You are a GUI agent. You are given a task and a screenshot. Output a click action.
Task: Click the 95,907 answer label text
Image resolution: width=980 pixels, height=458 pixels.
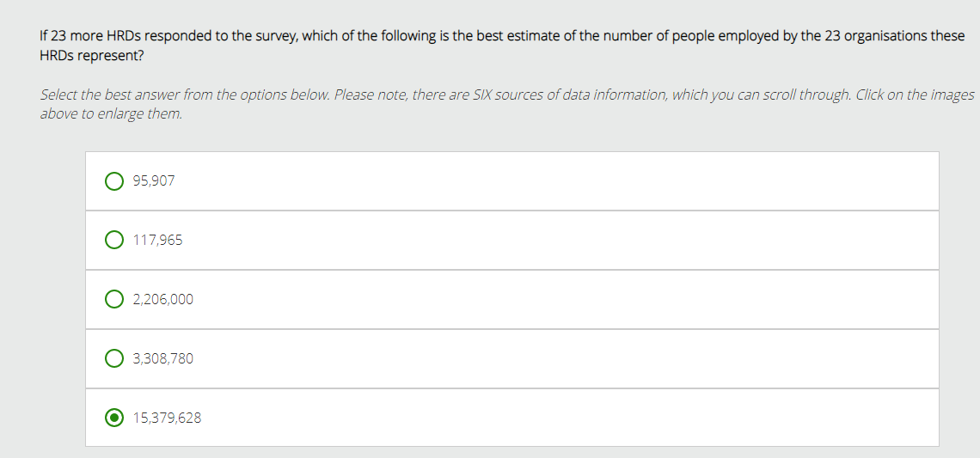[154, 181]
